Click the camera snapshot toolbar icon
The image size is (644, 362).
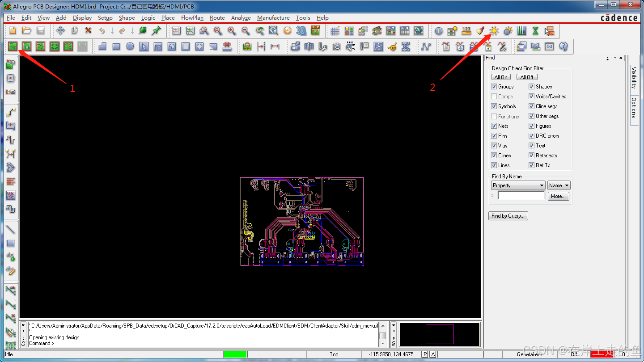[337, 46]
